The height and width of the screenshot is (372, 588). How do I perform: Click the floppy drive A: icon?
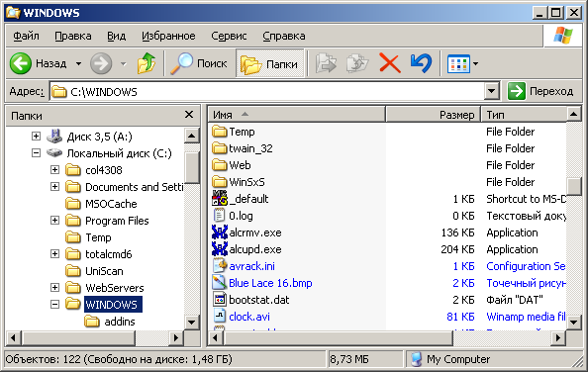54,137
